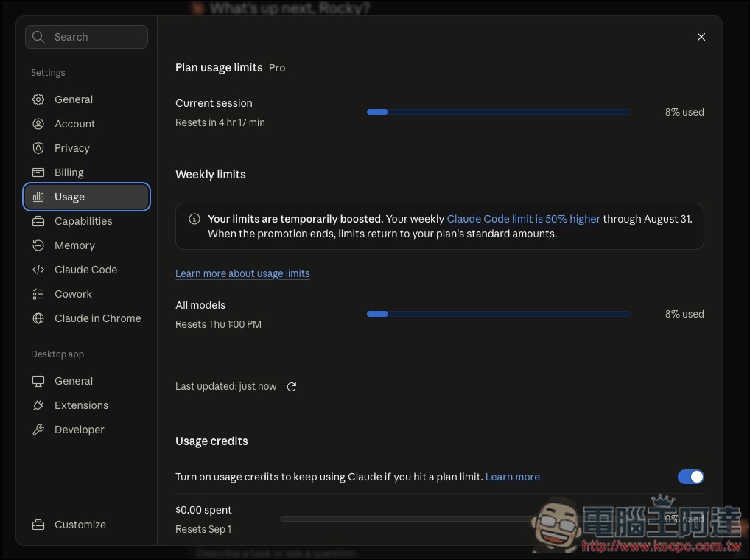
Task: Click the Weekly limits heading
Action: [211, 175]
